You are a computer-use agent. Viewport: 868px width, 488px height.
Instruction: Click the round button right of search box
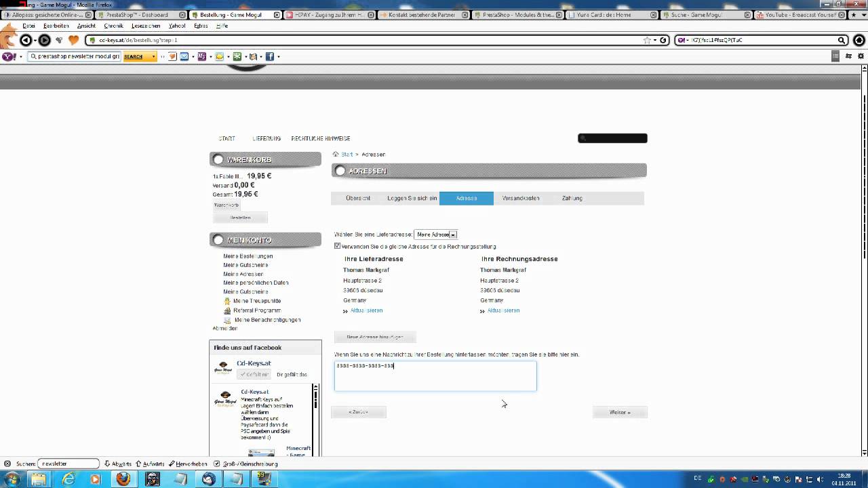pyautogui.click(x=859, y=40)
